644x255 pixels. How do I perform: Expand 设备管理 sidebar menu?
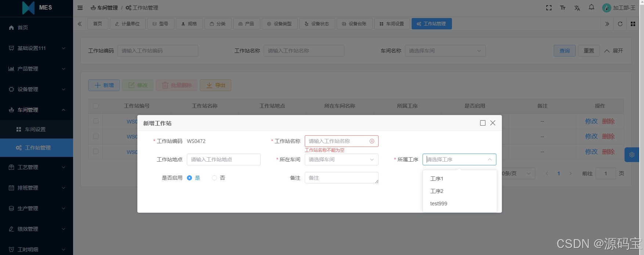pyautogui.click(x=36, y=89)
